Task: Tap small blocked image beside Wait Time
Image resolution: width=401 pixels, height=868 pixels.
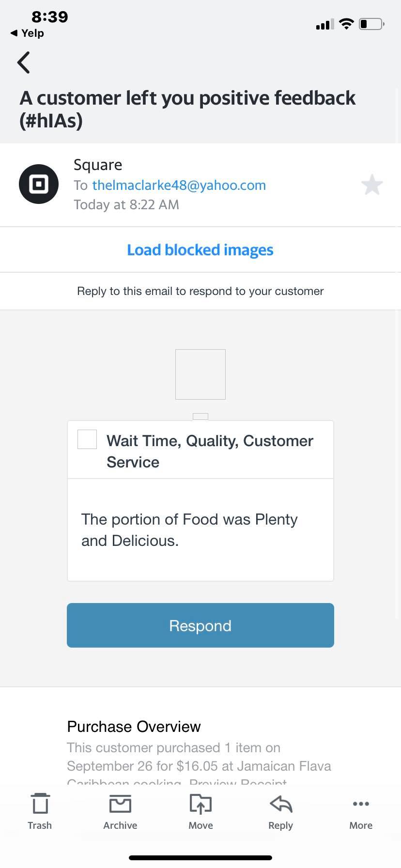Action: 87,439
